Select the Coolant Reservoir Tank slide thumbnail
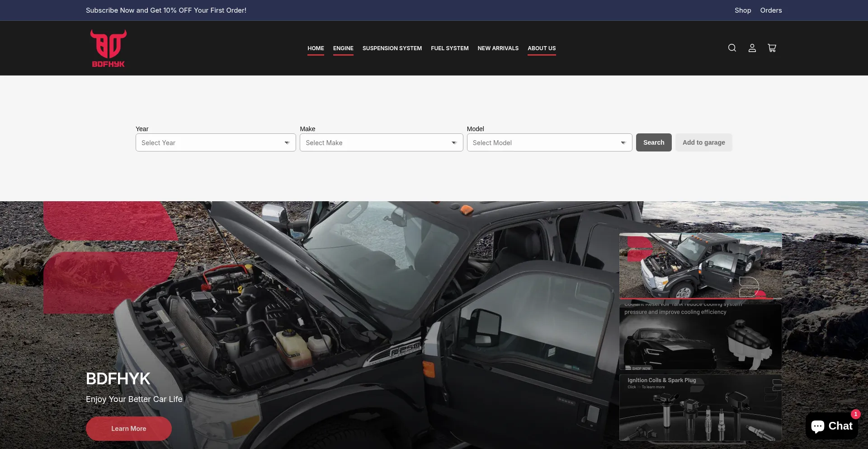Screen dimensions: 868x449 tap(700, 337)
